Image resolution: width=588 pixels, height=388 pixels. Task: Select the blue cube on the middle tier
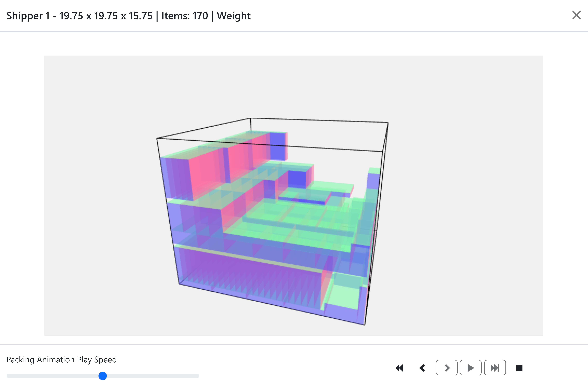297,179
